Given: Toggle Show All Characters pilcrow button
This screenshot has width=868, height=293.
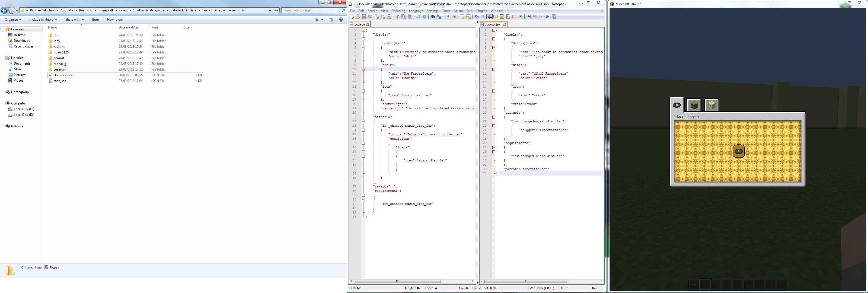Looking at the screenshot, I should (x=483, y=17).
